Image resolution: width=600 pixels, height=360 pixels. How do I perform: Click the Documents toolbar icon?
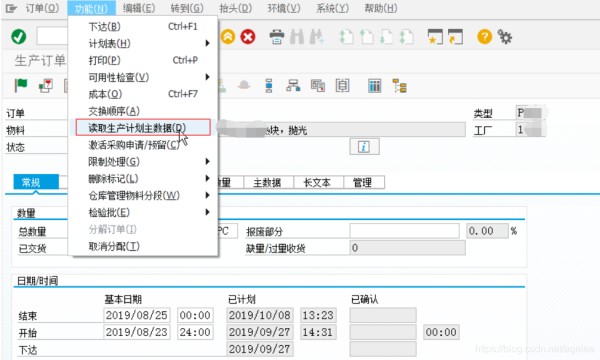(318, 86)
